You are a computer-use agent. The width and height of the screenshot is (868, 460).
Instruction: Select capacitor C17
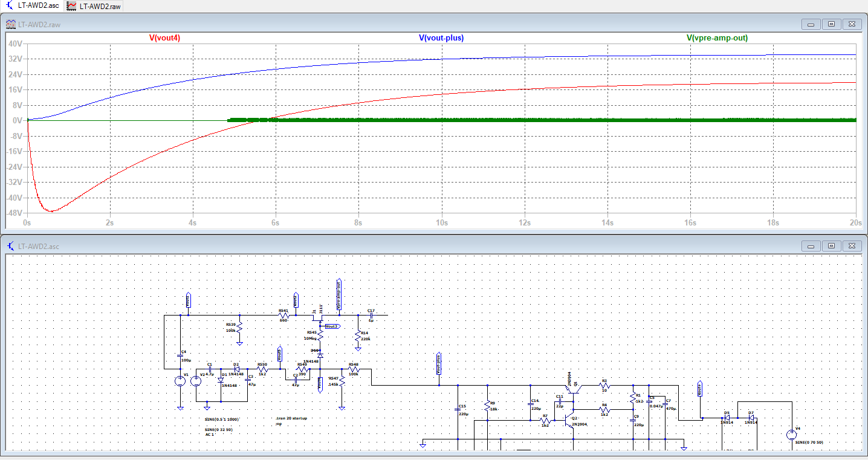click(371, 314)
